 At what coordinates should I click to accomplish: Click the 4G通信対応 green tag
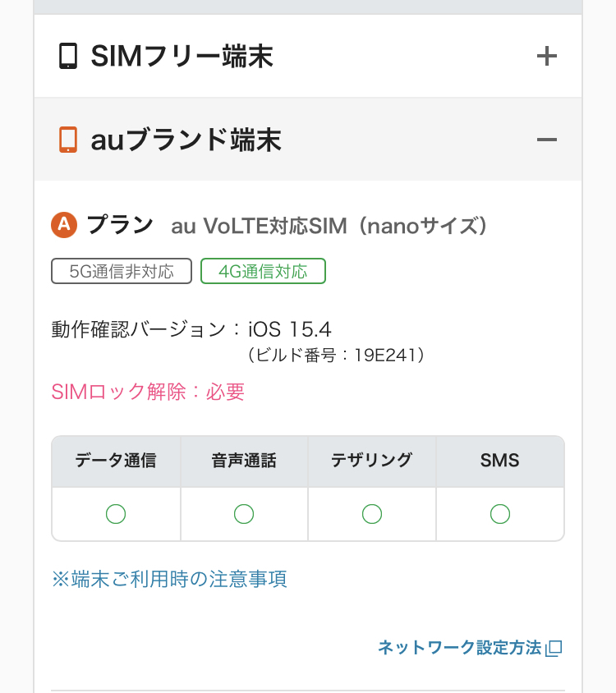tap(263, 272)
